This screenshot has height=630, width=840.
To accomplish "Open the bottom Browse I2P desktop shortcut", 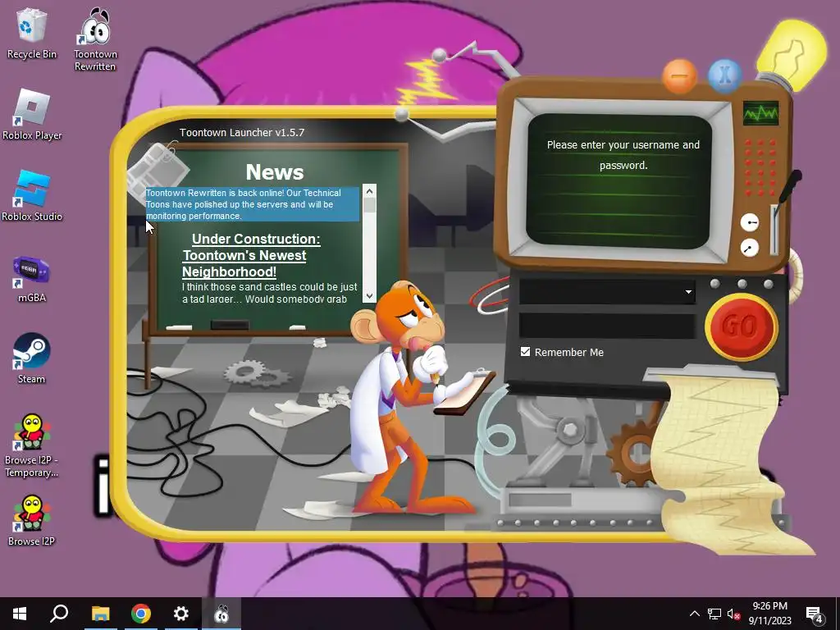I will point(32,519).
